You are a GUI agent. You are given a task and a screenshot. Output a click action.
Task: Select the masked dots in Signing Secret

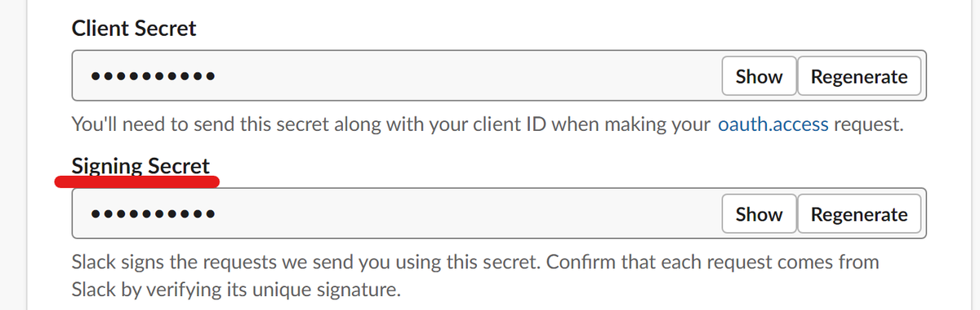(x=154, y=215)
